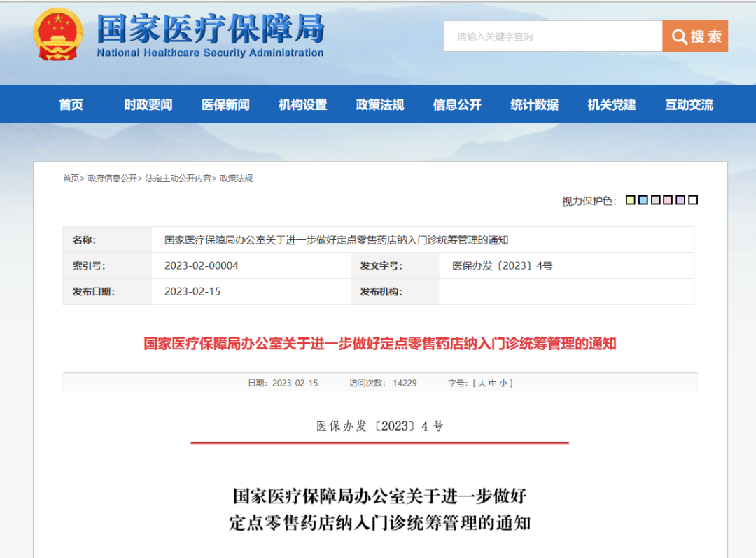The height and width of the screenshot is (558, 756).
Task: Open 互动交流 in the navigation bar
Action: (x=689, y=104)
